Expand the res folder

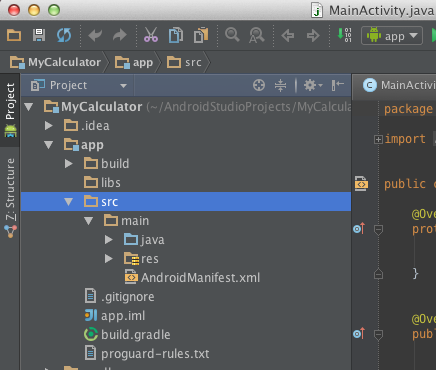[109, 259]
